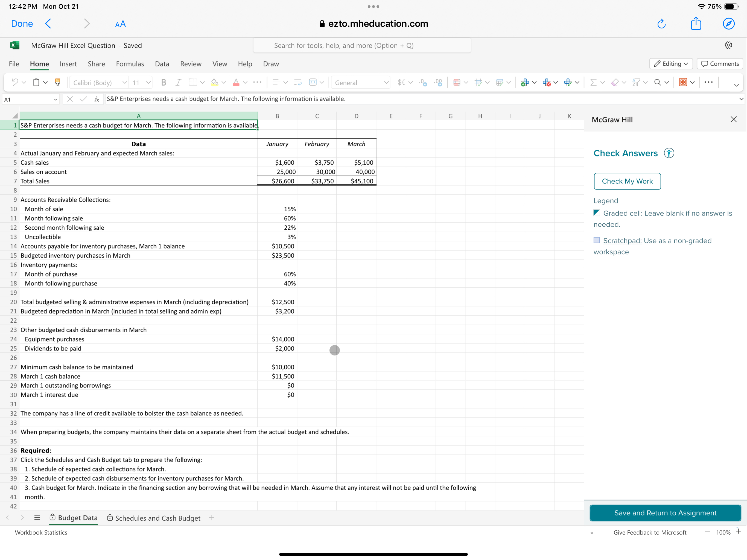Open the Formulas ribbon tab

tap(130, 64)
